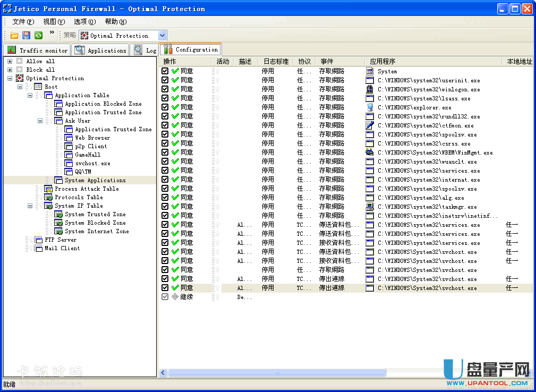Click the GameHall table icon

click(x=69, y=155)
